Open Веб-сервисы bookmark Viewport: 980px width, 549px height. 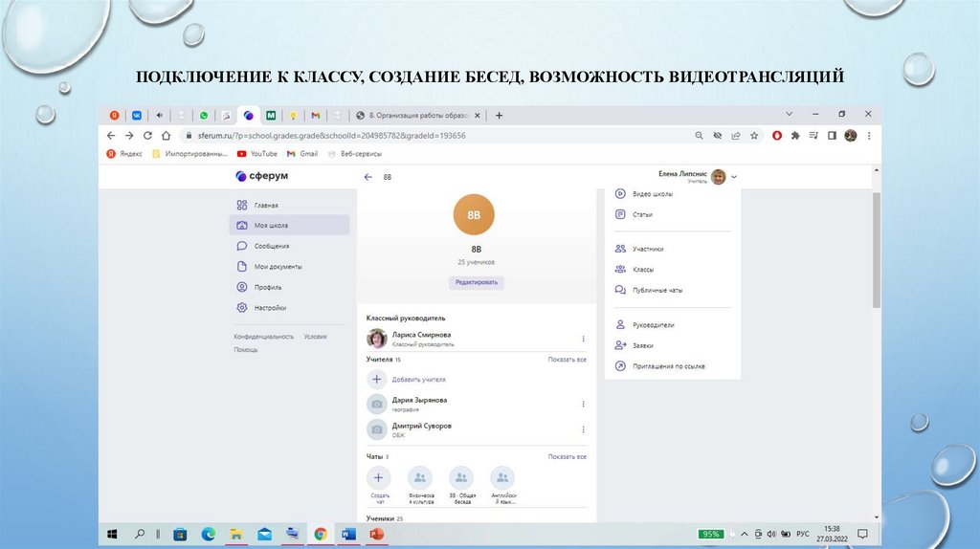[x=354, y=154]
